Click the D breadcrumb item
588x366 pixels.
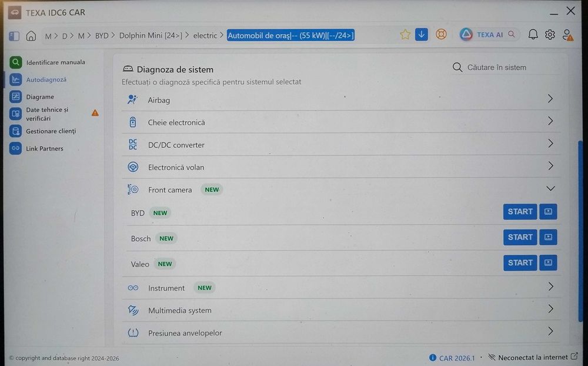click(x=65, y=36)
